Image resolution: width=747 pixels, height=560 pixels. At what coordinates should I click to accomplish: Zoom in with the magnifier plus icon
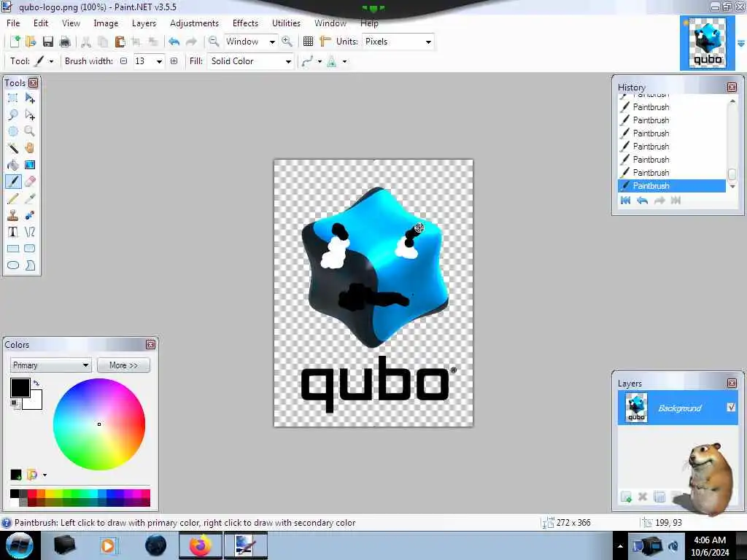(x=287, y=42)
